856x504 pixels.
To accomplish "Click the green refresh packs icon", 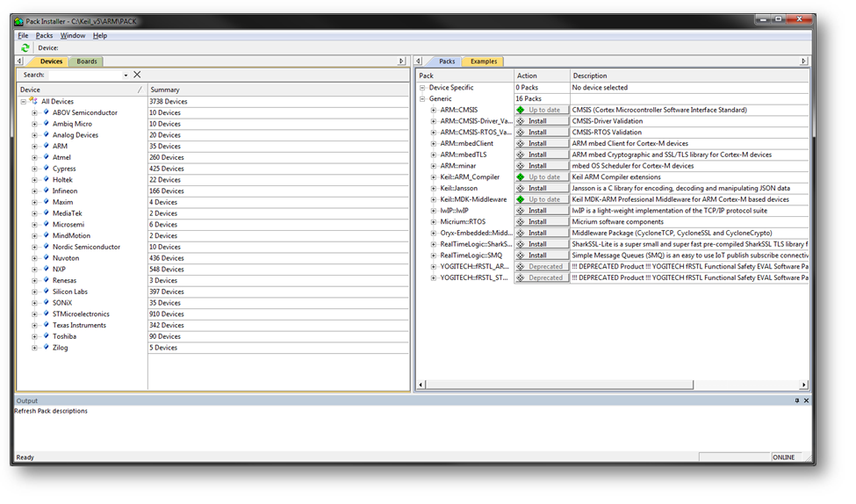I will coord(25,48).
